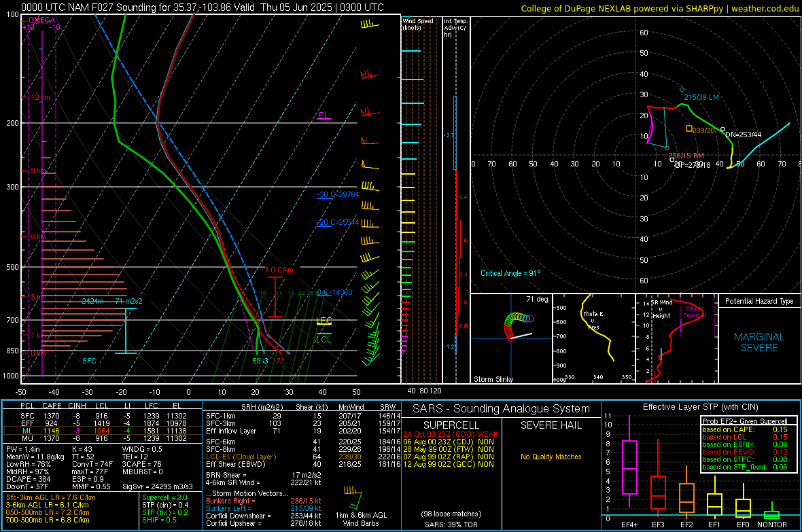This screenshot has height=532, width=802.
Task: Click 'No Quality Matches' under Severe Hail
Action: 551,457
